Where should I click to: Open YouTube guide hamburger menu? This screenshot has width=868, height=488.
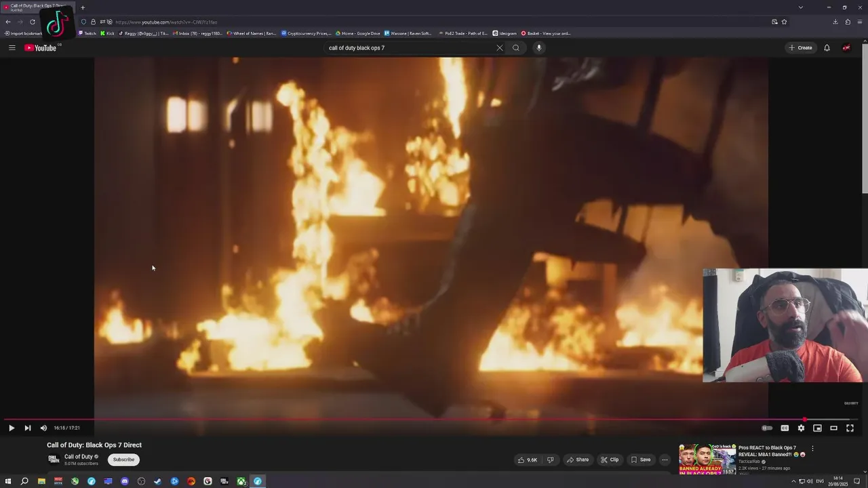[12, 47]
